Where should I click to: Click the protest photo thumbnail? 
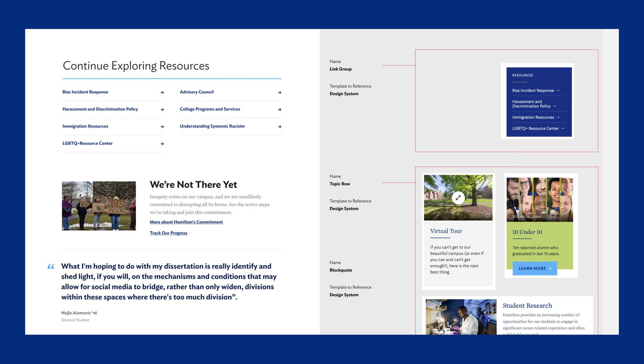[99, 206]
